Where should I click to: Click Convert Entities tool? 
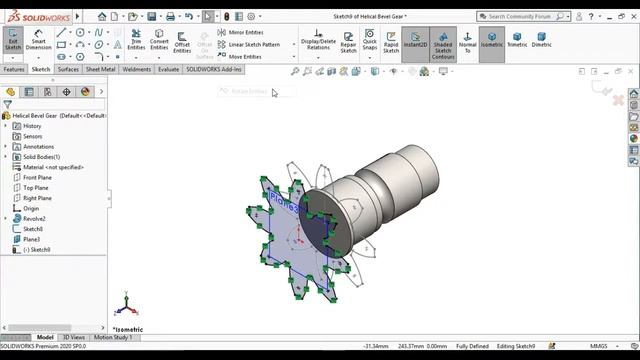pyautogui.click(x=159, y=39)
